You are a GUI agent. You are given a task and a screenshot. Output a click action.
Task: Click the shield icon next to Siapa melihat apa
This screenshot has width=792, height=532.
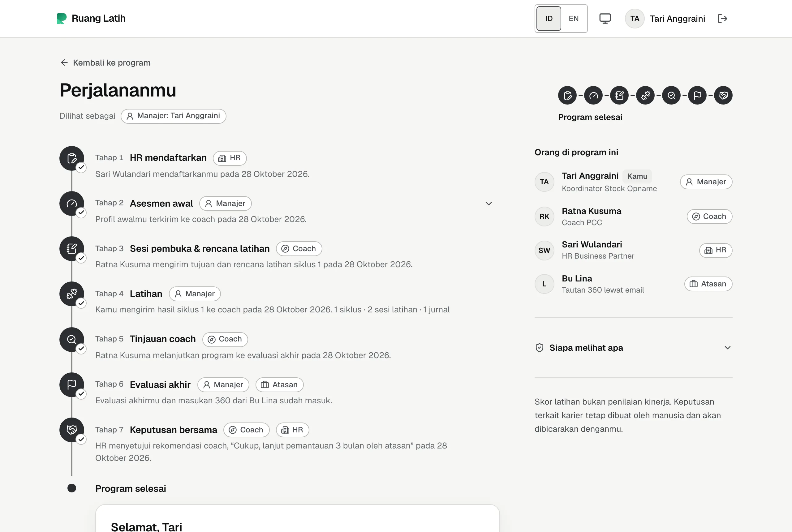tap(540, 348)
